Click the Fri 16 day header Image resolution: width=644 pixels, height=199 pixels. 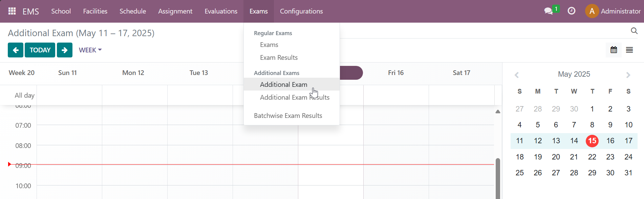tap(395, 73)
